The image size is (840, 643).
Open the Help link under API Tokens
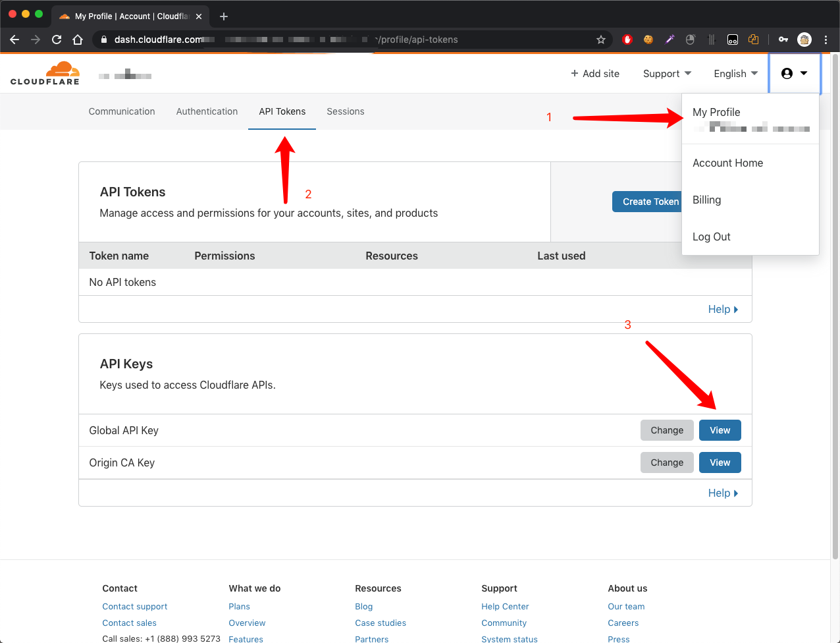[722, 309]
